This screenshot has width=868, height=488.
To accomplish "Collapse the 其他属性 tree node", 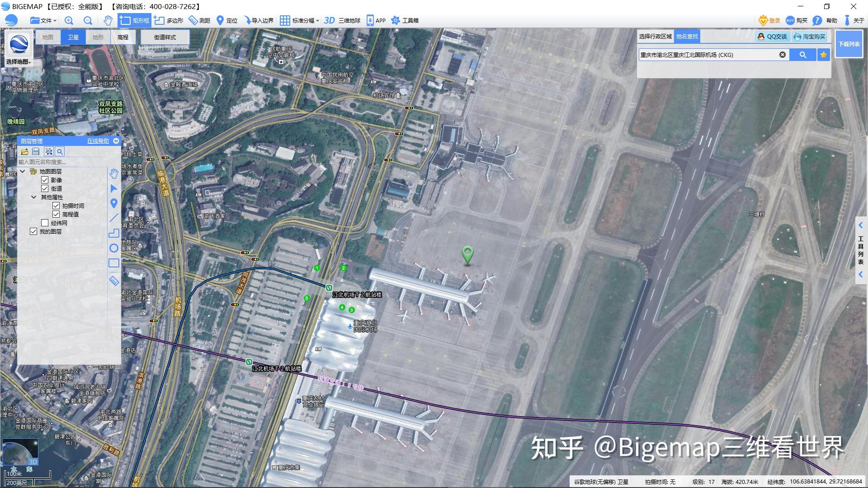I will tap(33, 197).
